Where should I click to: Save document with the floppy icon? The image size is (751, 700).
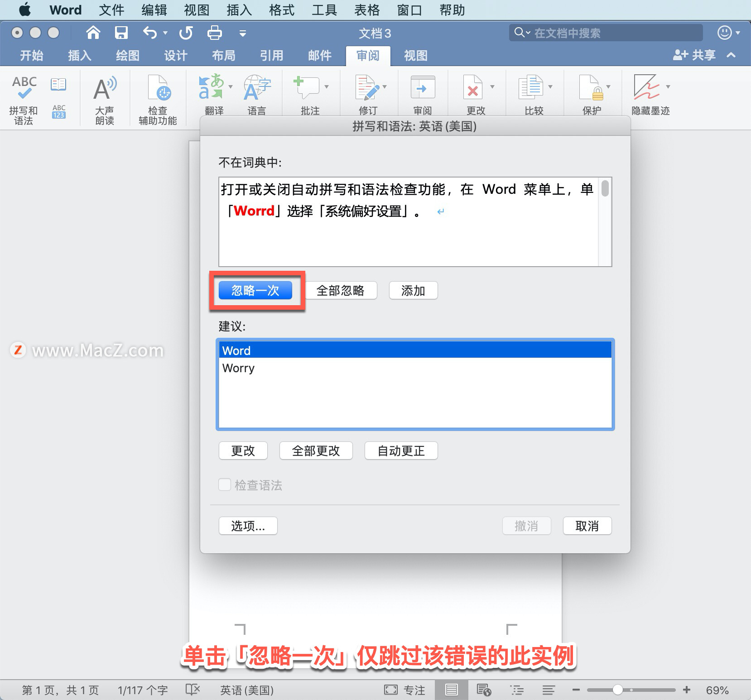pos(121,33)
